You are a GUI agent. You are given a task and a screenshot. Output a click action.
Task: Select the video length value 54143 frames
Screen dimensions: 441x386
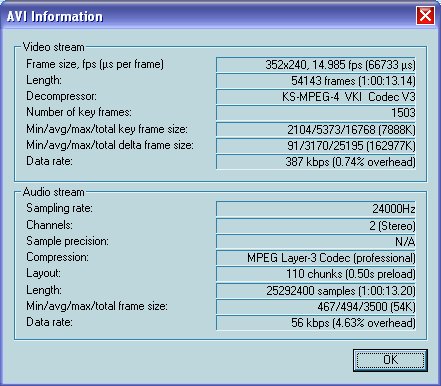316,81
